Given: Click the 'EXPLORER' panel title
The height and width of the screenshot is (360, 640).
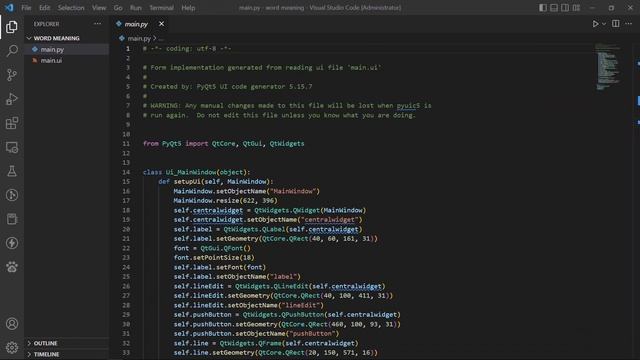Looking at the screenshot, I should pos(47,24).
